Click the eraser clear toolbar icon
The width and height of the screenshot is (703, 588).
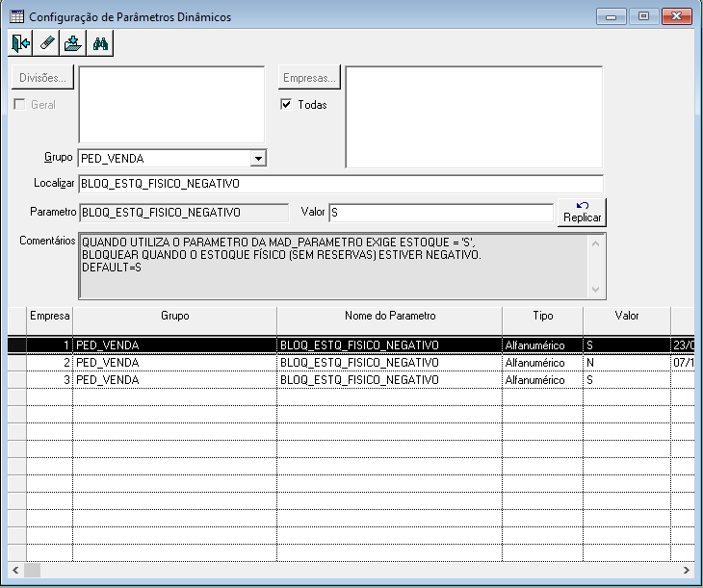coord(46,43)
